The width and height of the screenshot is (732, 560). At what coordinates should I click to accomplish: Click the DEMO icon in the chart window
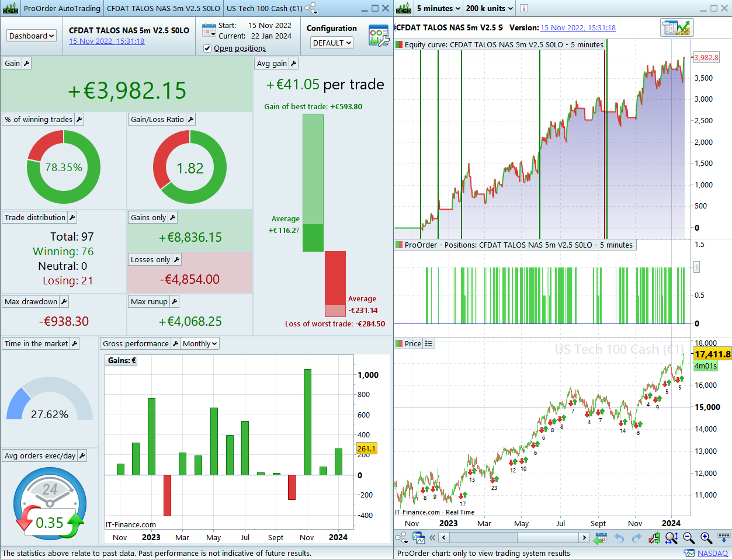[x=403, y=8]
